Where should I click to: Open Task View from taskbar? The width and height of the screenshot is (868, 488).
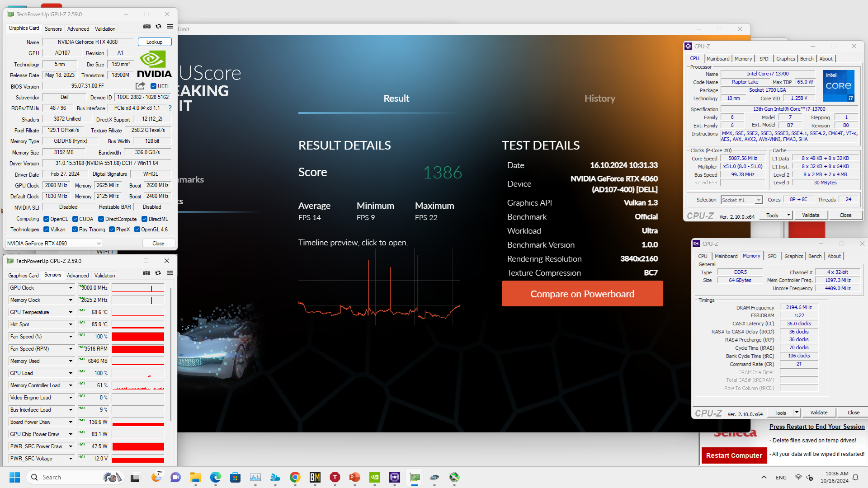click(x=136, y=477)
